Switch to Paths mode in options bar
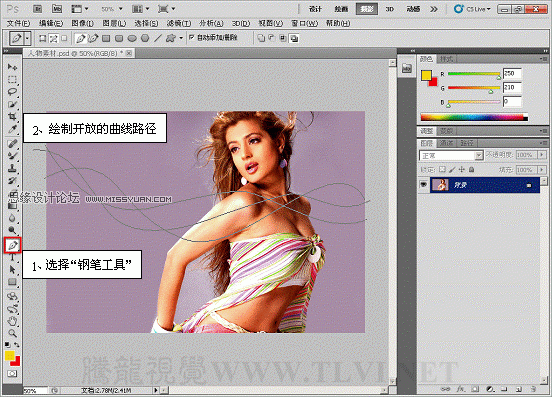 53,38
